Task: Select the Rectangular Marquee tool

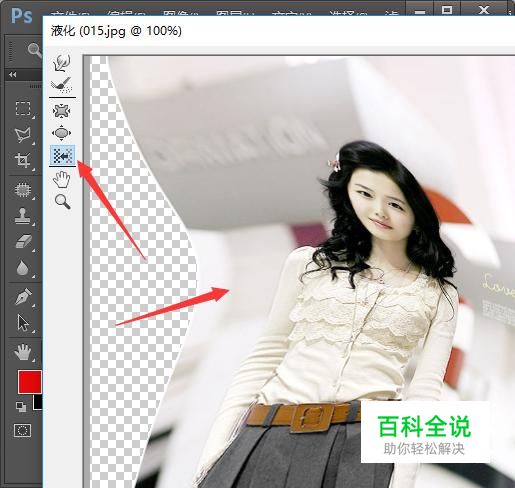Action: pos(23,109)
